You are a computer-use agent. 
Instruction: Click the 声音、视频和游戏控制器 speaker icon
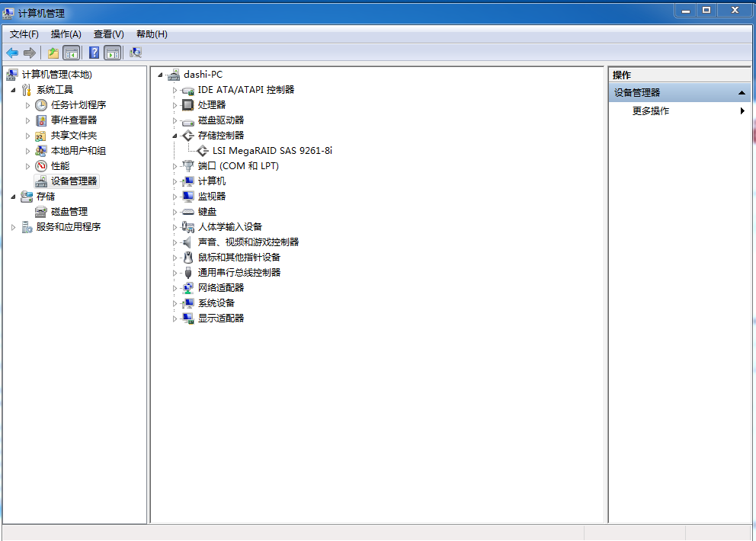point(187,242)
